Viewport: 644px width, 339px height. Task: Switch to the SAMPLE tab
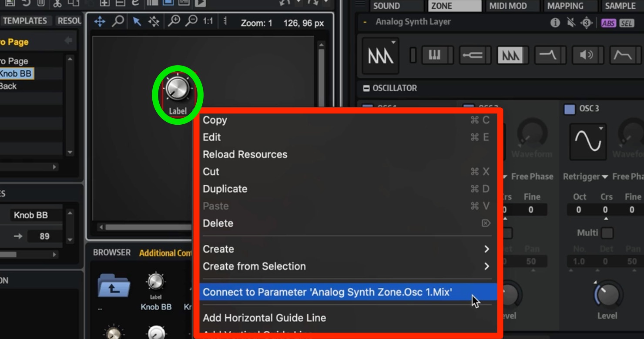coord(622,6)
